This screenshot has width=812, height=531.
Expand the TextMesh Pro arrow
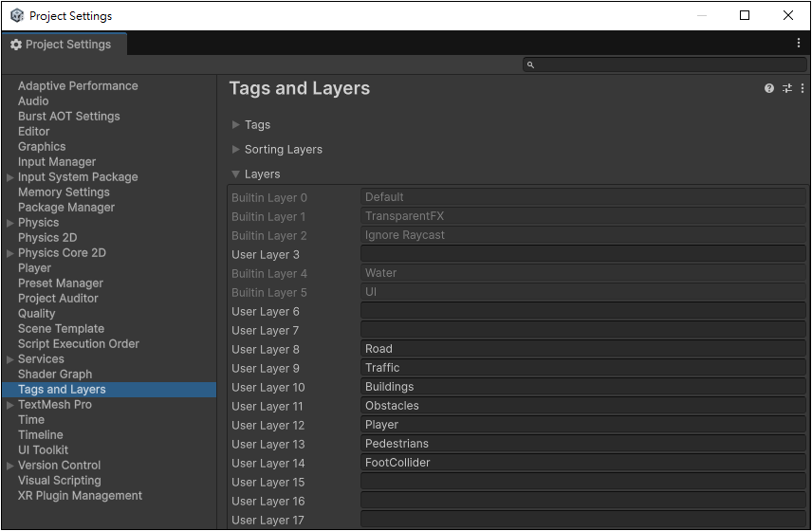tap(9, 405)
